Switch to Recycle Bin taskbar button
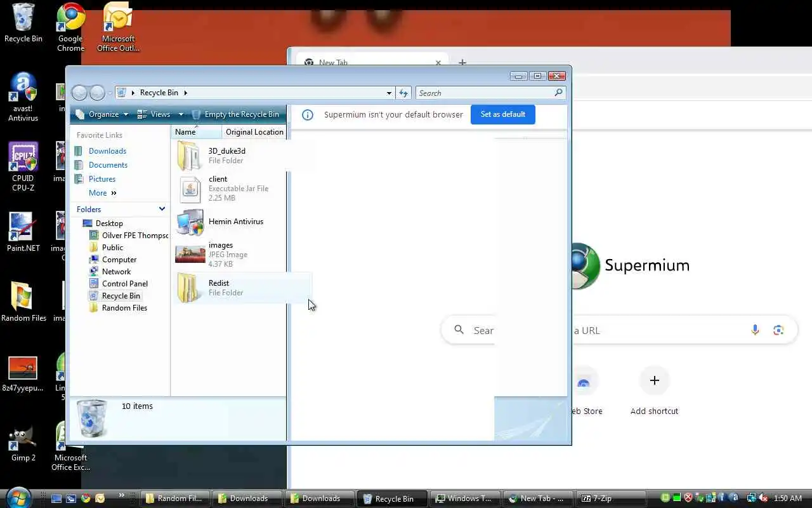The image size is (812, 508). (x=392, y=498)
